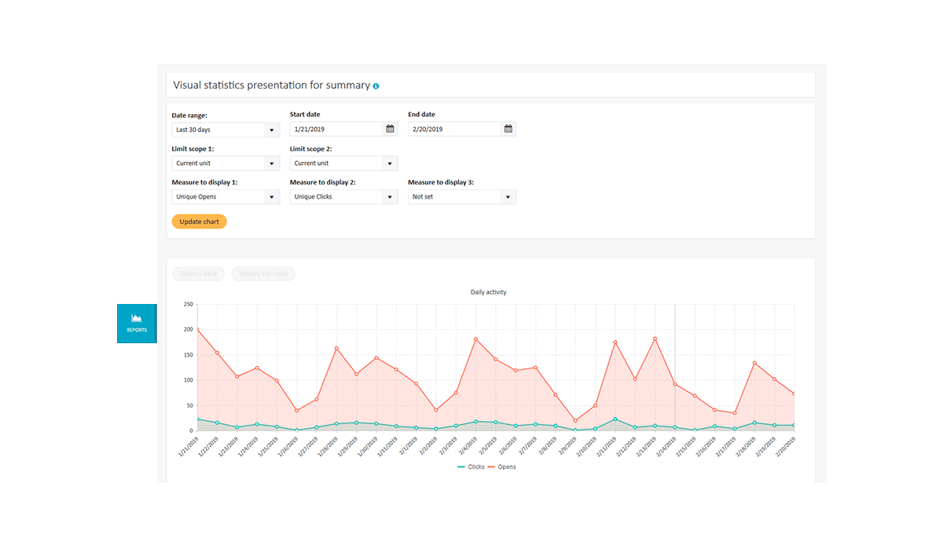The image size is (943, 560).
Task: Expand Measure to display 1 dropdown
Action: (x=226, y=197)
